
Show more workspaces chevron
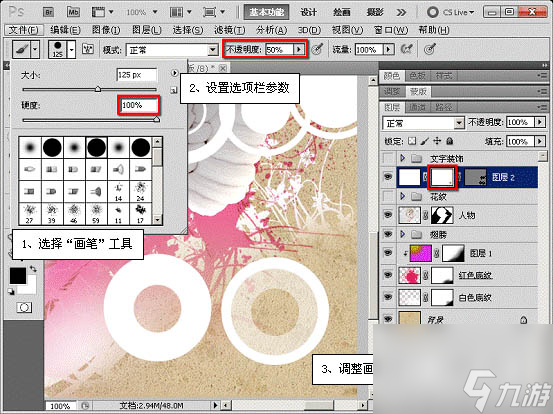pyautogui.click(x=401, y=12)
